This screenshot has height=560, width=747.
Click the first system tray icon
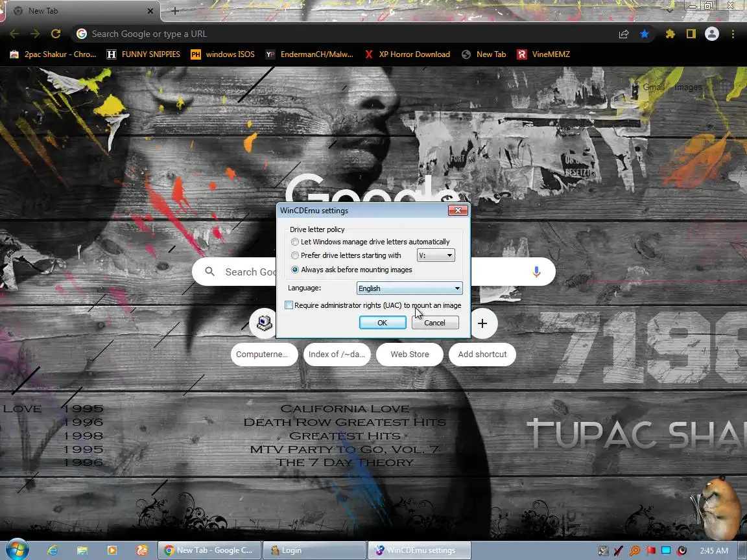[603, 550]
